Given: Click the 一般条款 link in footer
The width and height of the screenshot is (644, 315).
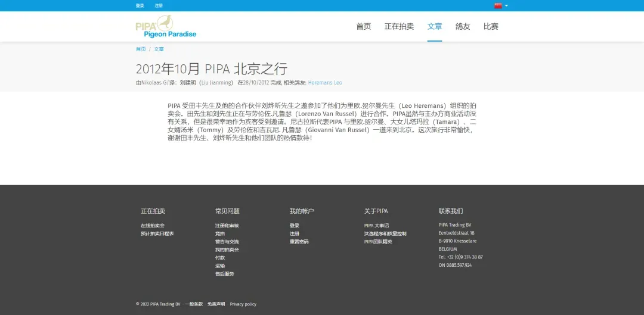Looking at the screenshot, I should (x=194, y=304).
